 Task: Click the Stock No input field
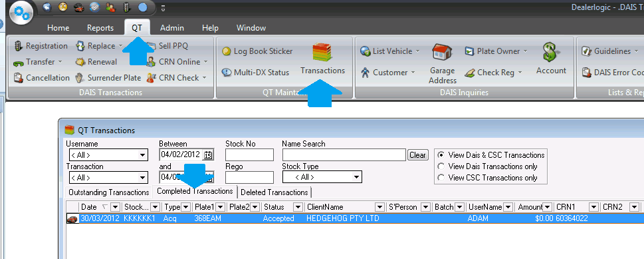(249, 155)
